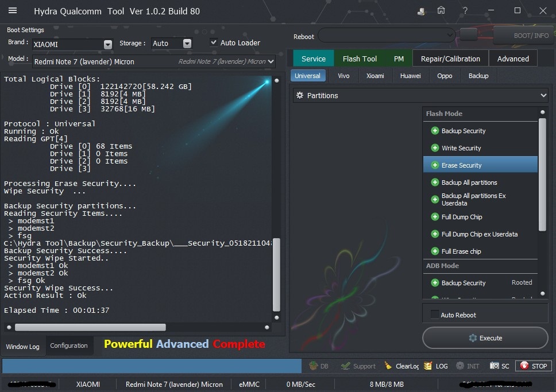Click the plus icon beside Erase Security
Viewport: 556px width, 392px height.
pyautogui.click(x=435, y=165)
